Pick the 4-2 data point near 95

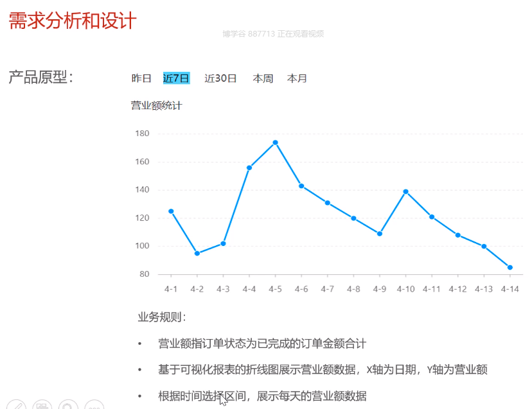pyautogui.click(x=197, y=254)
